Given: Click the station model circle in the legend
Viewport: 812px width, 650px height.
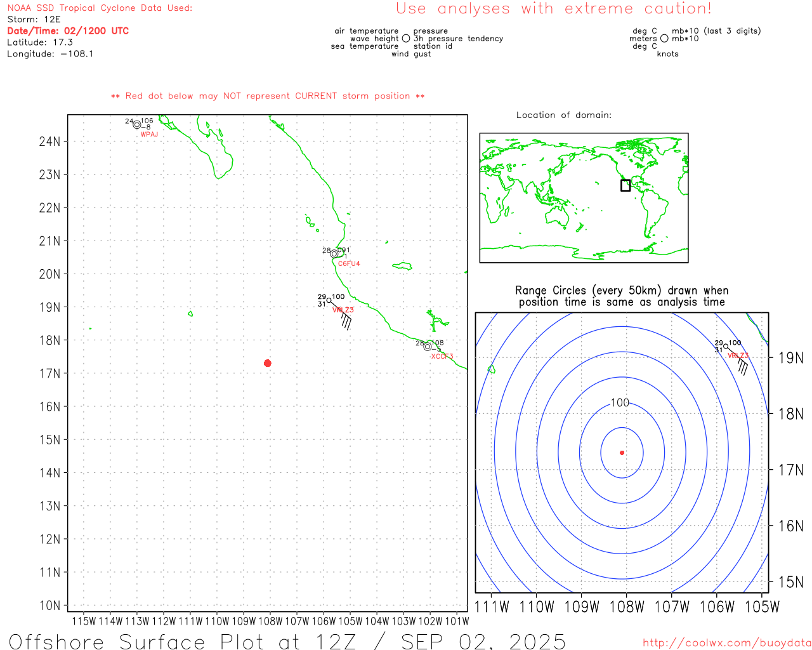Looking at the screenshot, I should point(406,39).
